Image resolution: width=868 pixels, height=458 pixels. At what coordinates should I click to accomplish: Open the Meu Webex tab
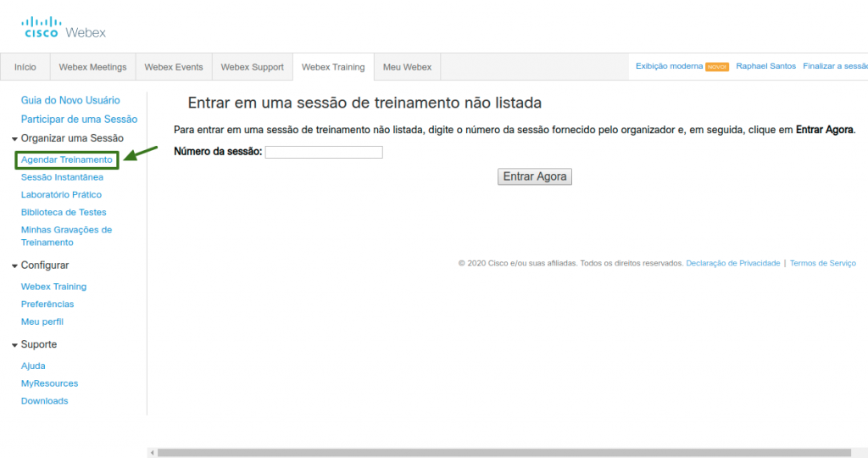click(x=408, y=67)
